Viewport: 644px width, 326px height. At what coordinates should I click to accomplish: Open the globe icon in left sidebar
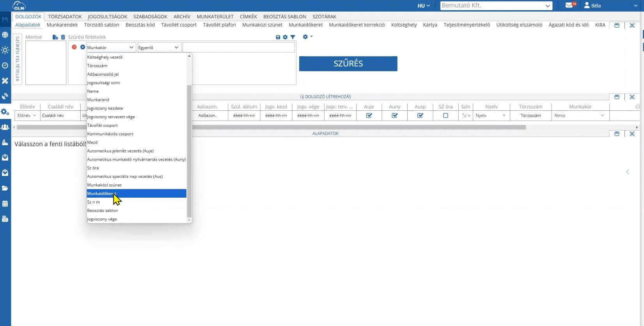tap(5, 35)
